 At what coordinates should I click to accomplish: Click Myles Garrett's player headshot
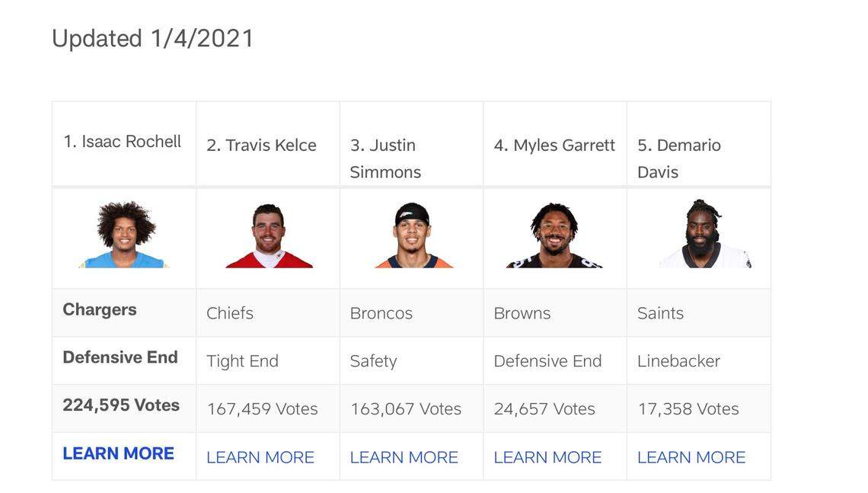coord(554,236)
